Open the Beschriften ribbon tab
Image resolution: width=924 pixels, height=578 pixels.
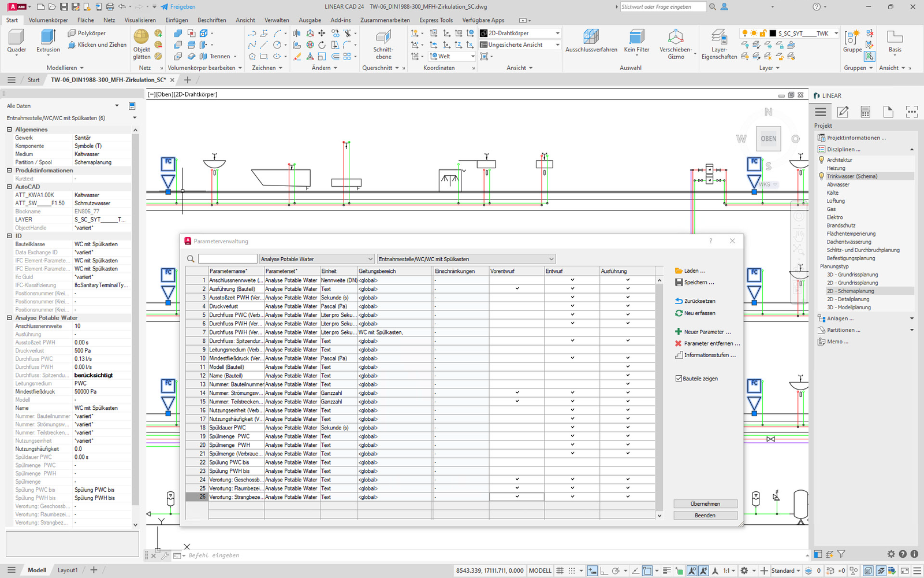click(211, 20)
